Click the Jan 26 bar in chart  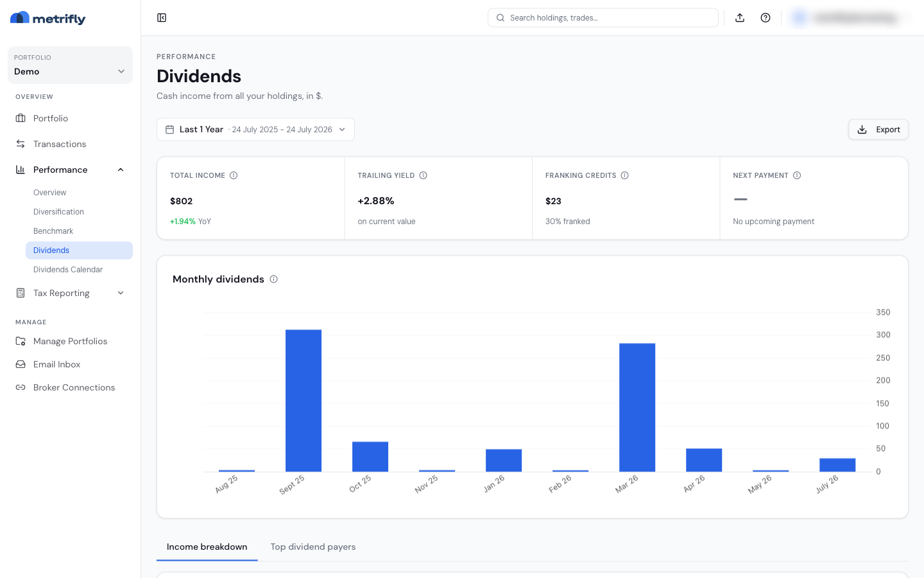[x=504, y=460]
